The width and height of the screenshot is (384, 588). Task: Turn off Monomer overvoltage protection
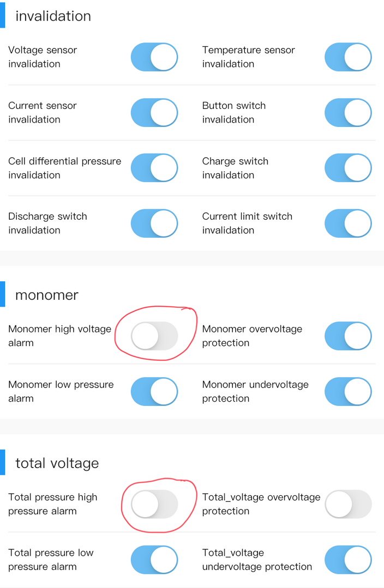pyautogui.click(x=348, y=336)
